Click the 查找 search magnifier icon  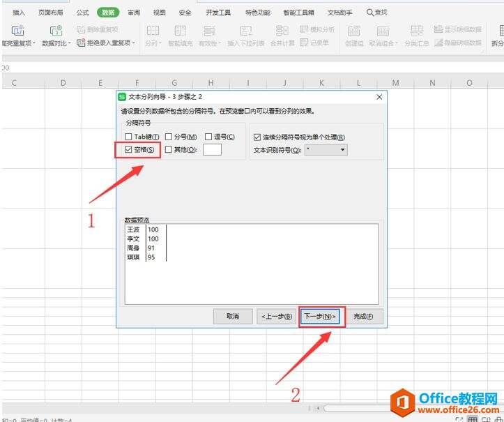pos(370,13)
